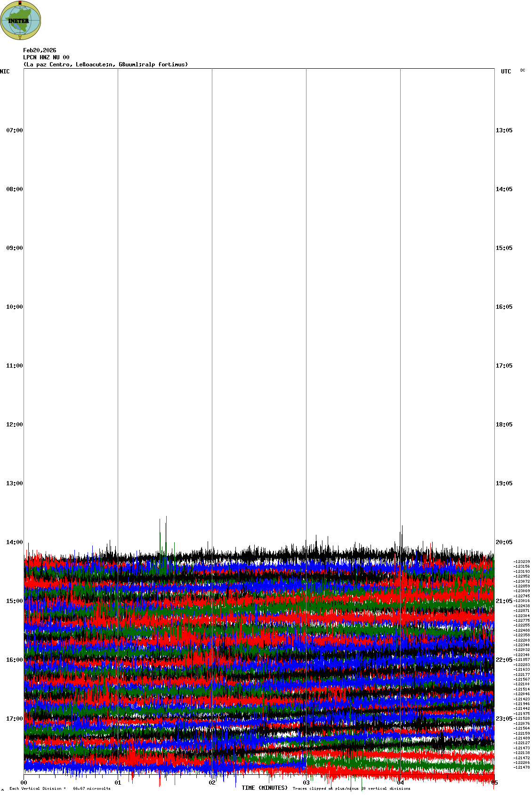Click the TIME (MINUTES) axis title
The height and width of the screenshot is (795, 532).
265,788
